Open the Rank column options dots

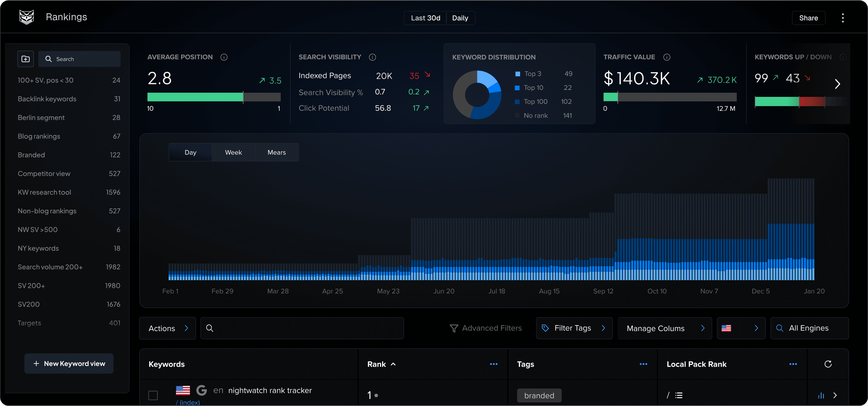494,364
